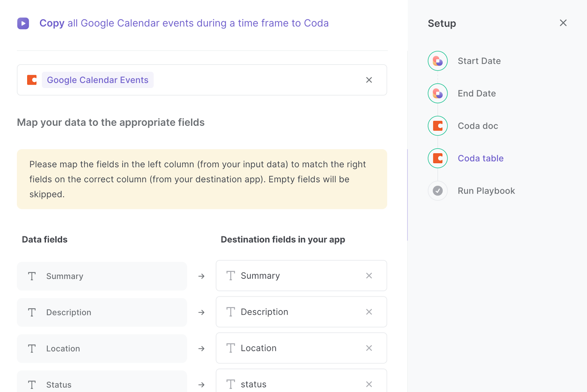Viewport: 587px width, 392px height.
Task: Clear the Summary destination field mapping
Action: pos(369,276)
